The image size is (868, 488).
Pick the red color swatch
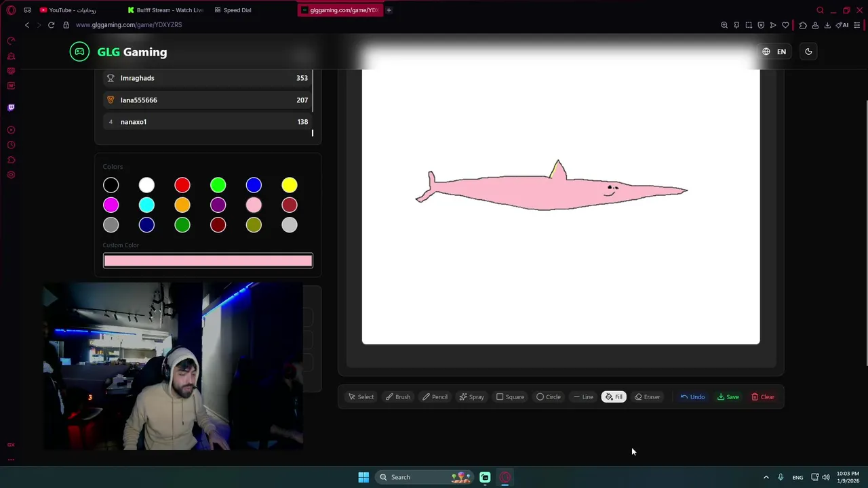(x=182, y=185)
